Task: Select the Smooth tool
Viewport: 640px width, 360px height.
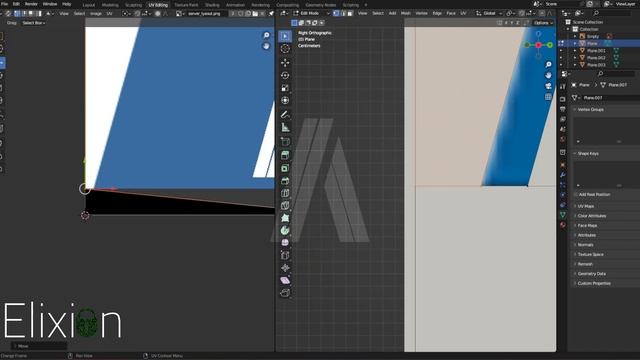Action: [285, 242]
